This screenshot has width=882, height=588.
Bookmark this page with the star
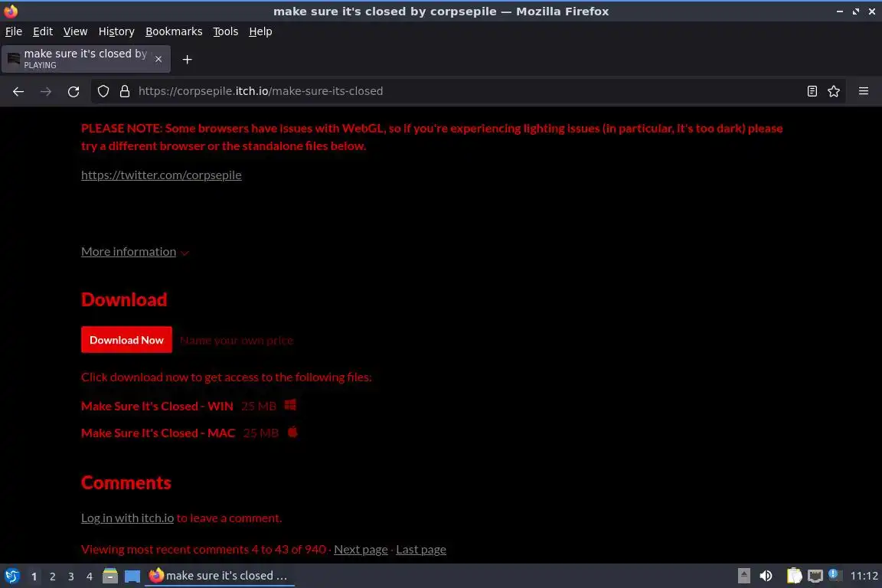[834, 91]
